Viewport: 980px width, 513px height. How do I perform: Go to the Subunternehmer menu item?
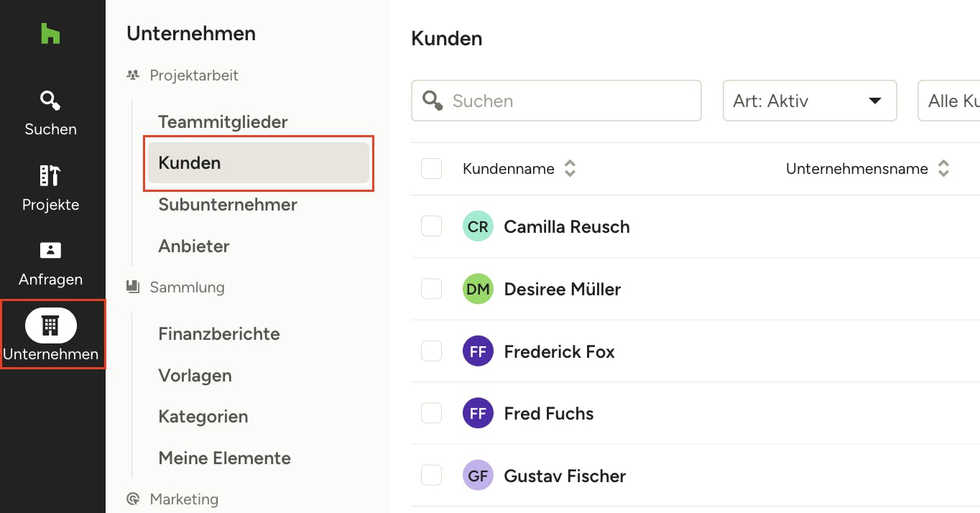tap(228, 205)
